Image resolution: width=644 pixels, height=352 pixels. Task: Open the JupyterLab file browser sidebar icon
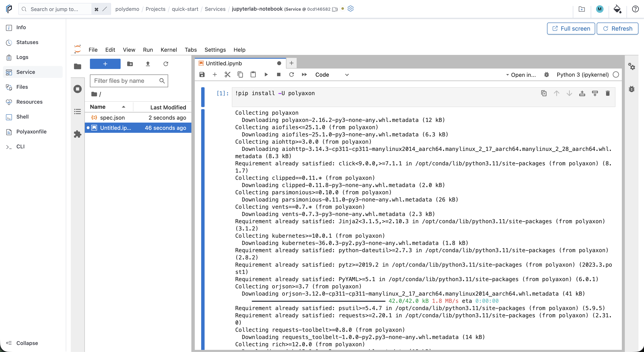pos(78,66)
